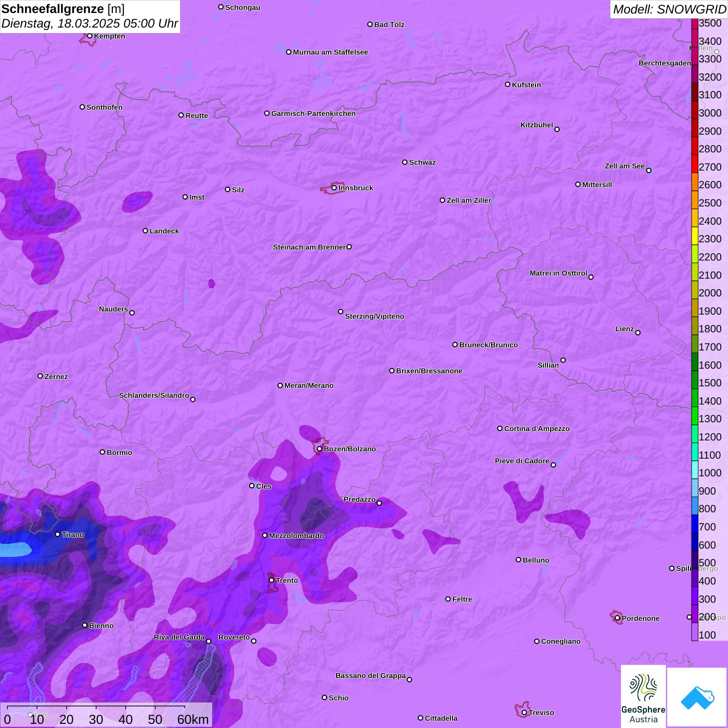Click the Berchtesgaden label
This screenshot has width=728, height=728.
pos(665,63)
